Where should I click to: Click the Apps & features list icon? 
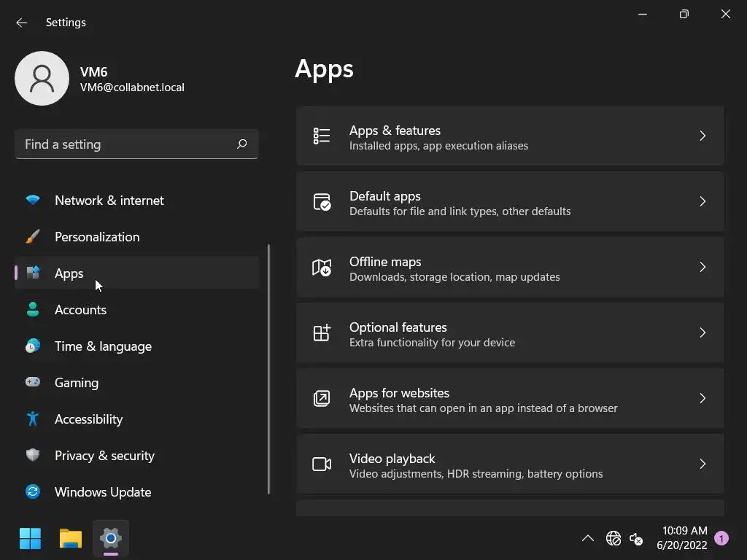tap(322, 136)
